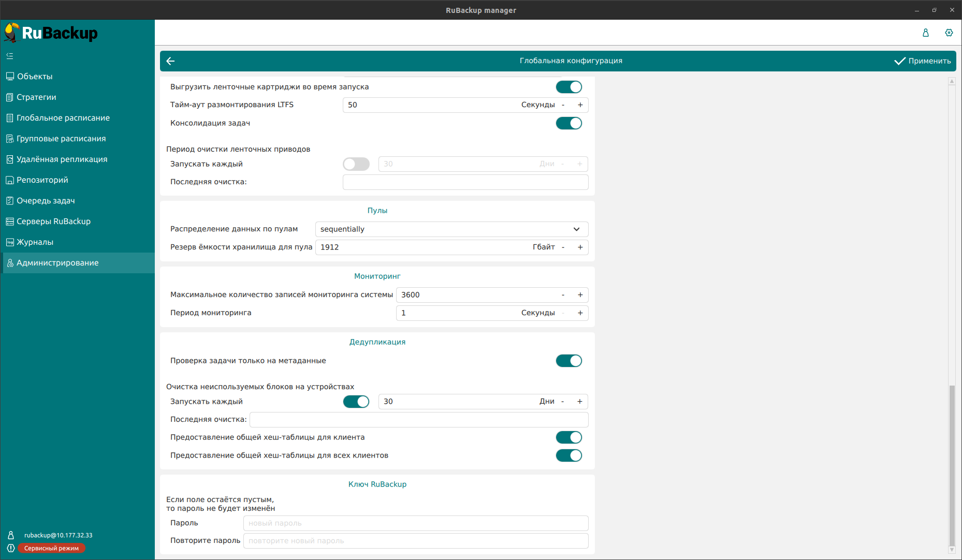Toggle Проверка задачи только на метаданные
This screenshot has height=560, width=962.
[569, 361]
